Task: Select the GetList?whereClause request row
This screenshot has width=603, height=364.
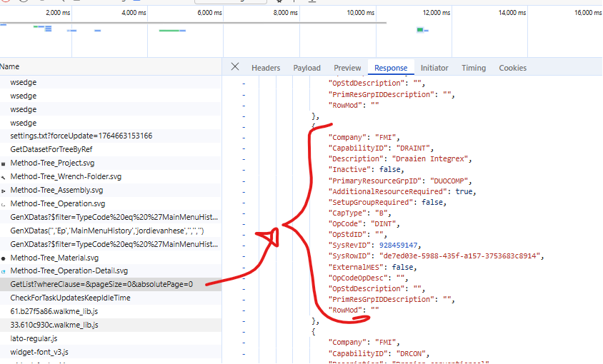Action: [101, 285]
